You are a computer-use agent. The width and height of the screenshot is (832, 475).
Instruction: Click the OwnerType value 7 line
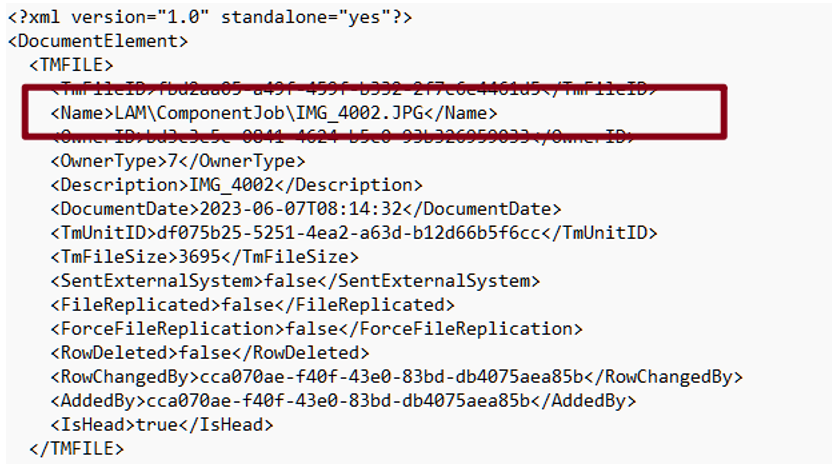click(x=178, y=161)
